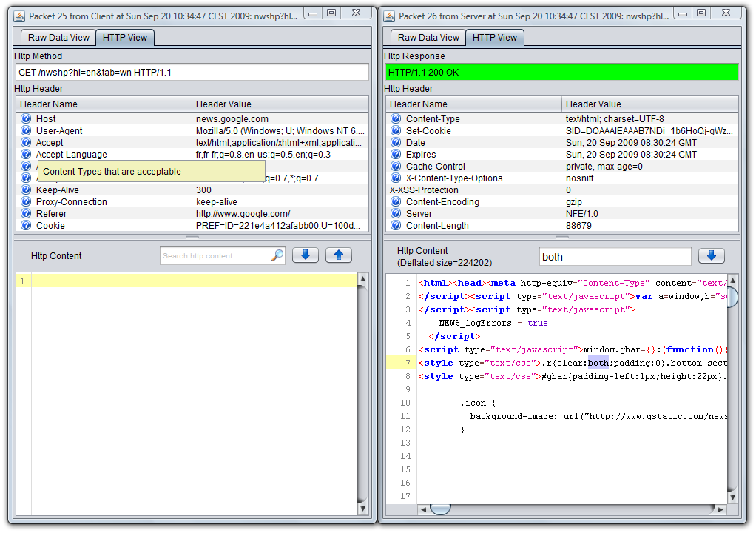Click the 'NEWS_logErrors = true' code line
756x533 pixels.
pyautogui.click(x=493, y=324)
